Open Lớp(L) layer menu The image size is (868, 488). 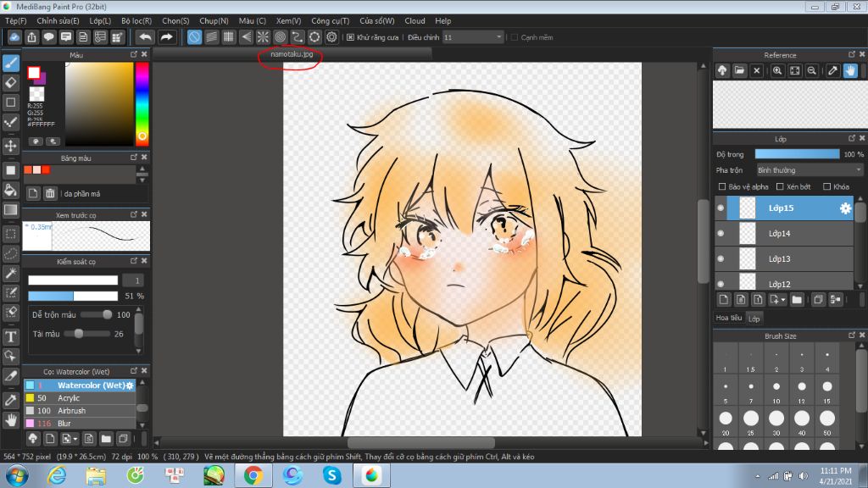(100, 20)
